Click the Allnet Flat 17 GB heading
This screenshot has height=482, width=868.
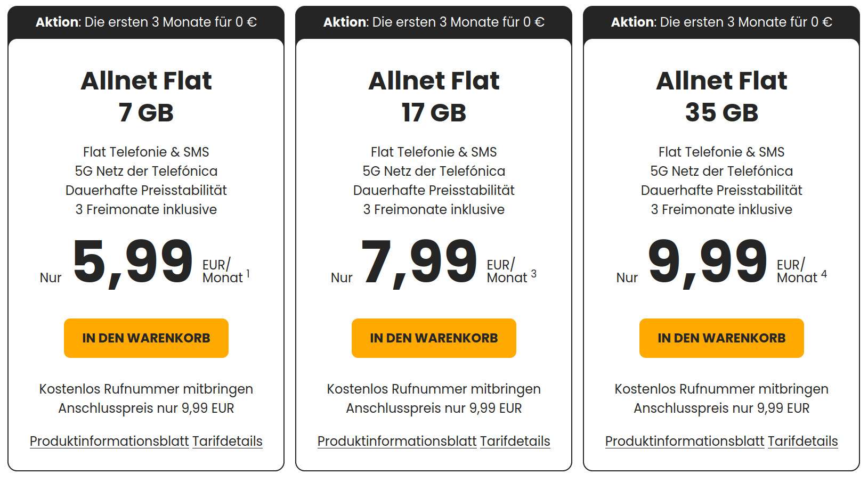coord(434,96)
